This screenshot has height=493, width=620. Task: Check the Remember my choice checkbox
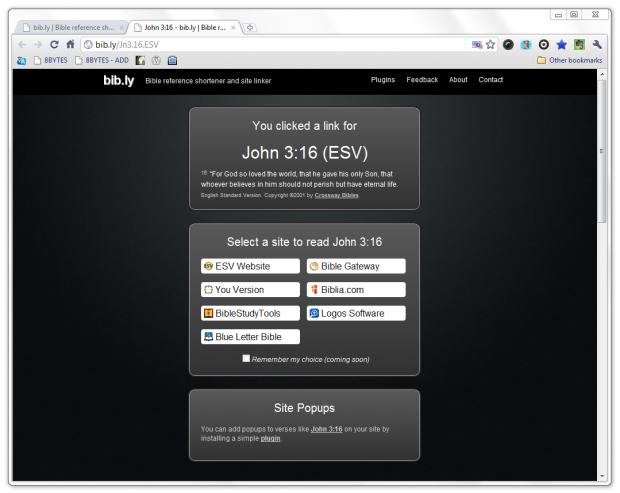(x=246, y=358)
